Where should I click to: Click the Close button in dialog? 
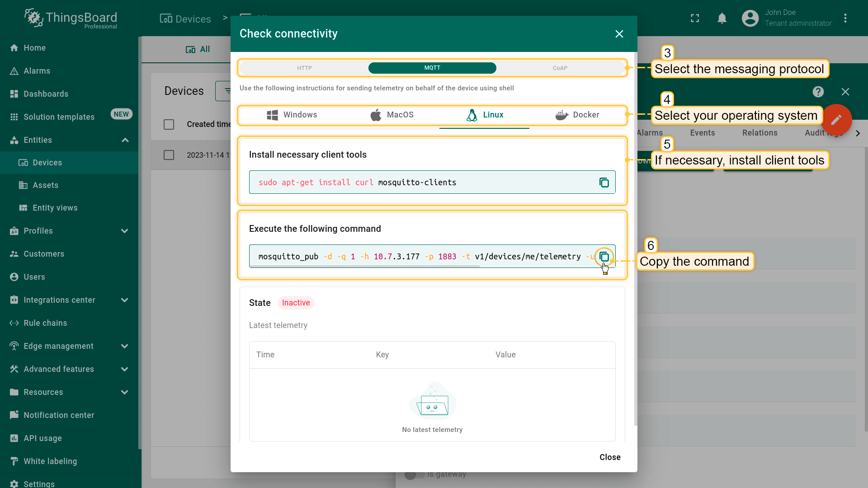tap(609, 457)
